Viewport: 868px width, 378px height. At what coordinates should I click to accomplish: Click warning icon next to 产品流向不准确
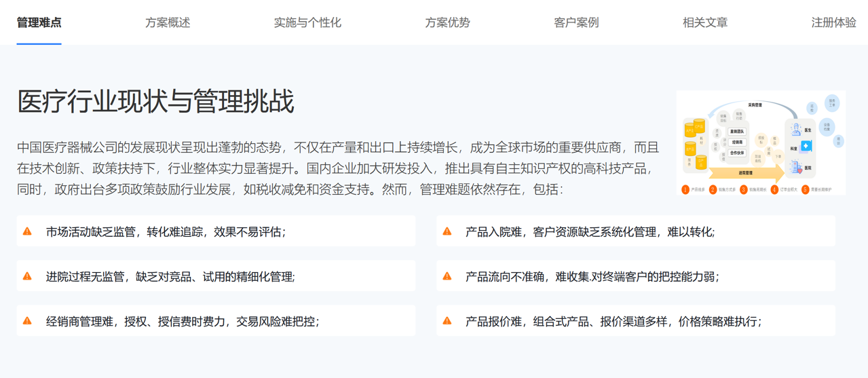447,276
